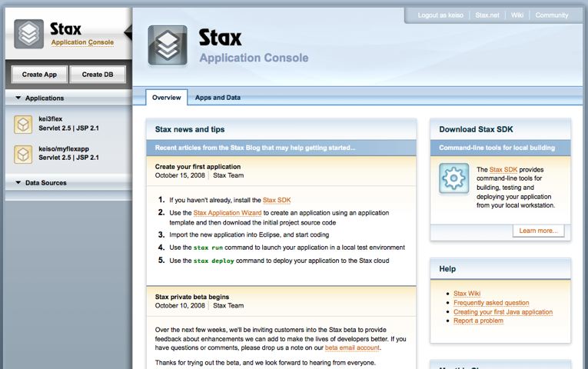The height and width of the screenshot is (369, 588).
Task: Collapse the Applications section
Action: click(19, 98)
